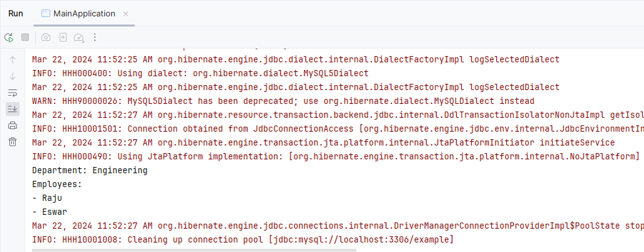Click the Stop process icon

tap(25, 37)
